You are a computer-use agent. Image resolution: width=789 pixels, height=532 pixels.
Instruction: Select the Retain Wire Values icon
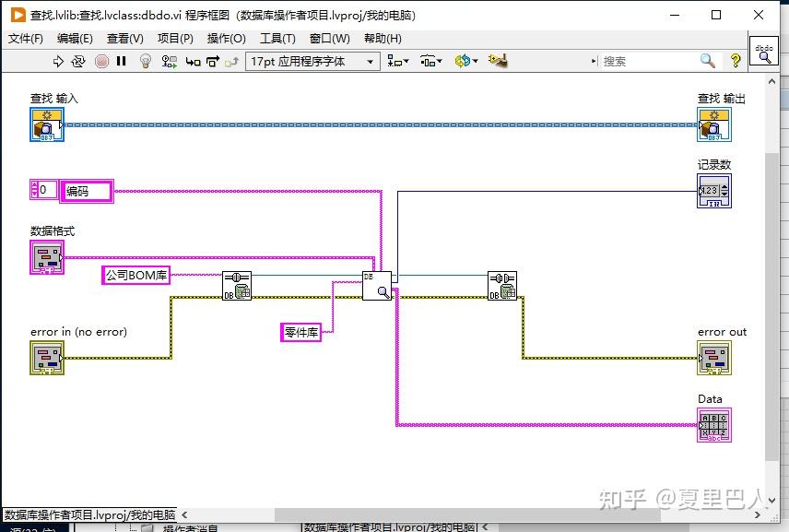(167, 61)
